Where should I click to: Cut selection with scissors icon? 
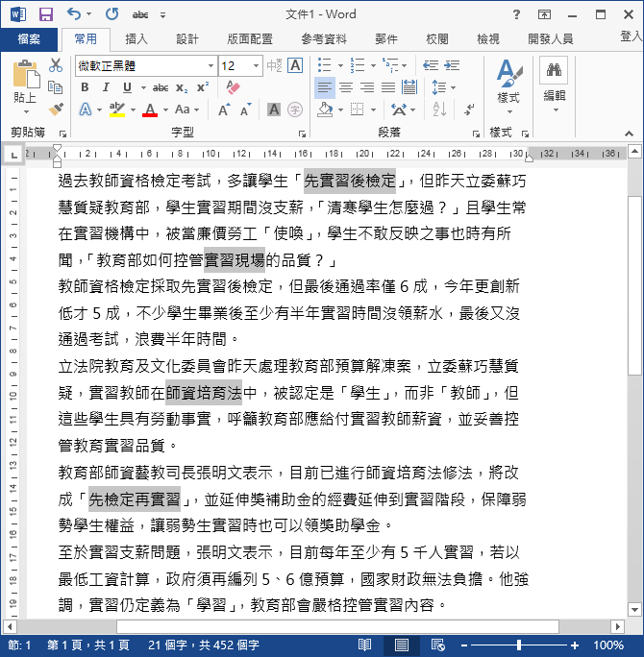tap(56, 65)
